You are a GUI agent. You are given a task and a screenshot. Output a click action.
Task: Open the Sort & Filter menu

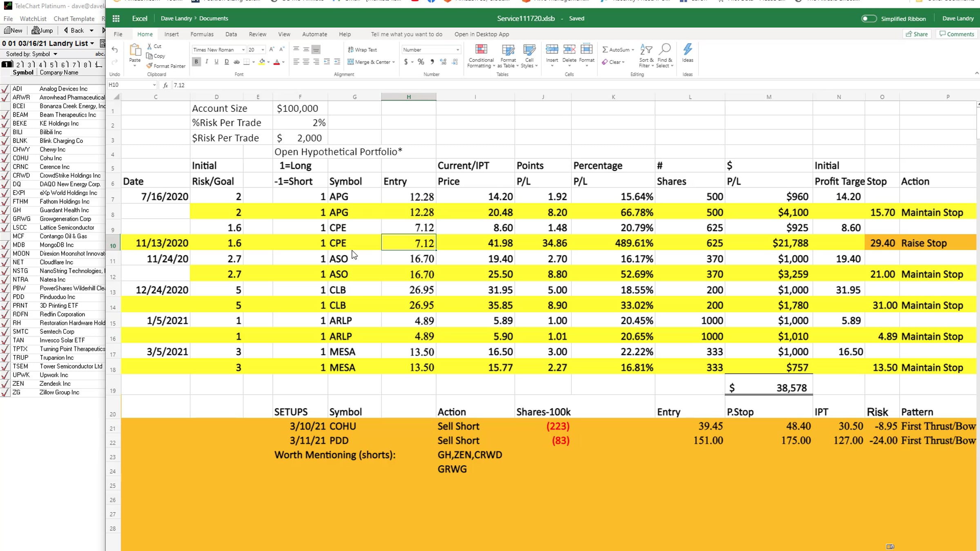click(646, 56)
